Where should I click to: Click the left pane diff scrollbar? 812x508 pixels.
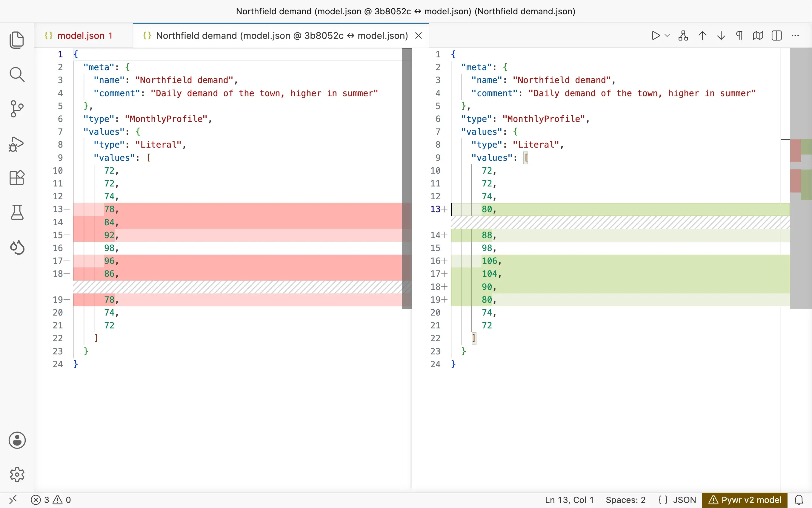point(407,178)
